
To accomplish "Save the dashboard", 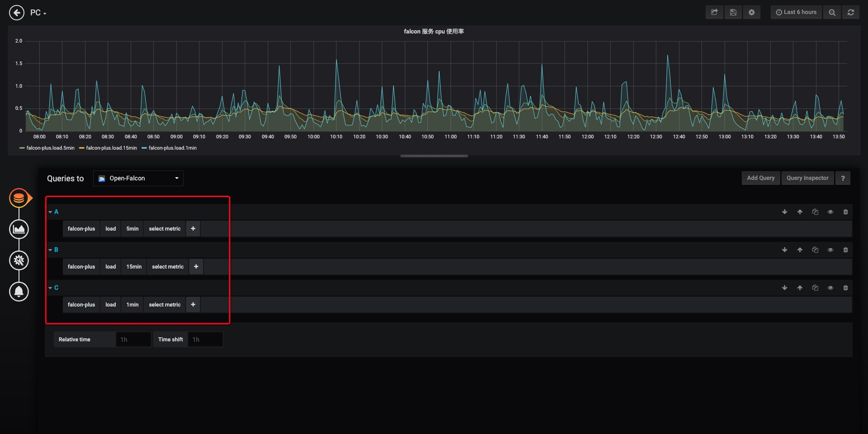I will (x=733, y=12).
